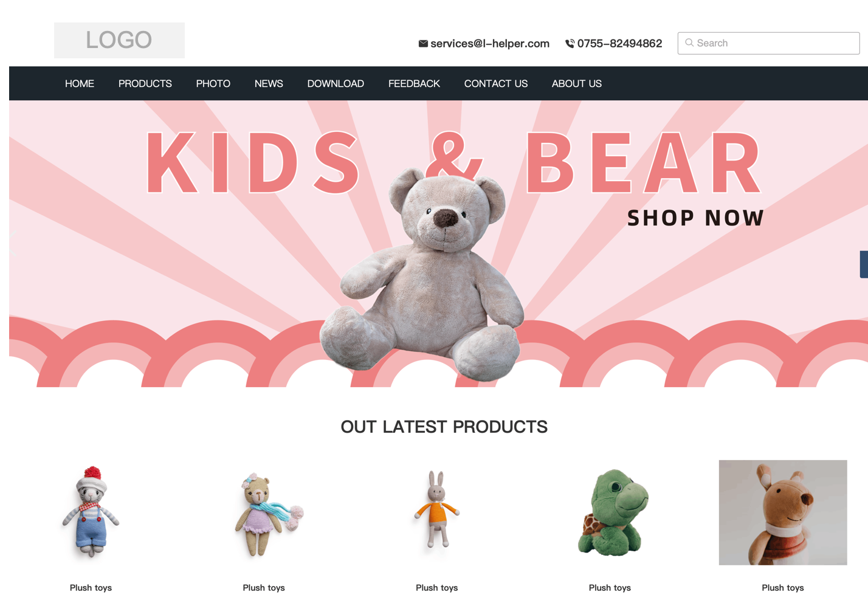Click the magnifier icon in search box
The width and height of the screenshot is (868, 603).
(689, 43)
